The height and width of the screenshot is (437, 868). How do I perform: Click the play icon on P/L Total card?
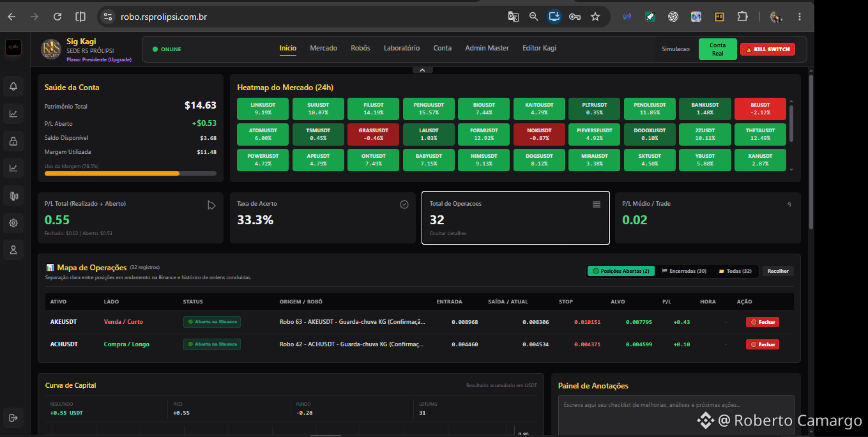pyautogui.click(x=211, y=205)
